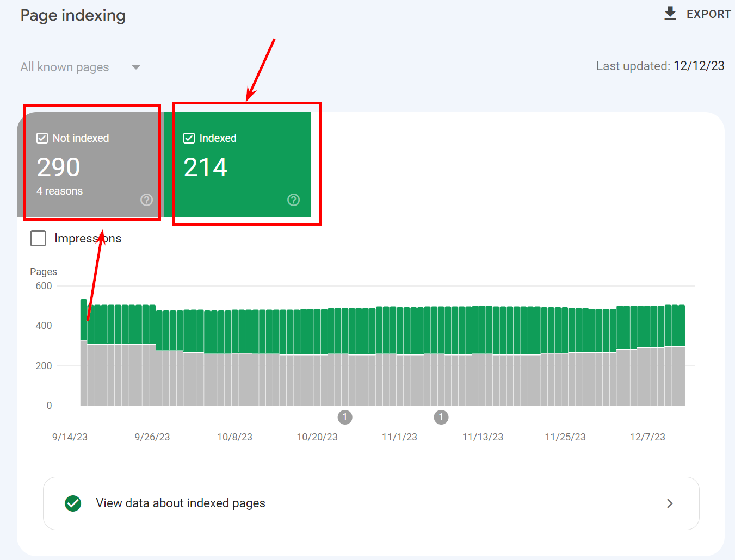Image resolution: width=735 pixels, height=560 pixels.
Task: Click the last bar on chart's right end
Action: 682,356
